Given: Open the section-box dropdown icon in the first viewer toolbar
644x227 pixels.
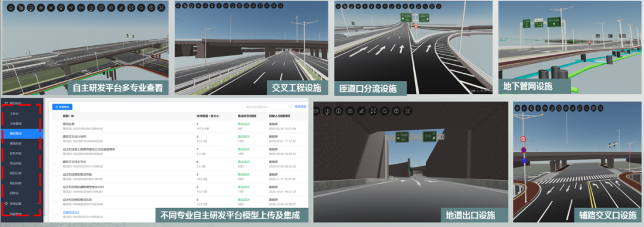Looking at the screenshot, I should [x=91, y=8].
